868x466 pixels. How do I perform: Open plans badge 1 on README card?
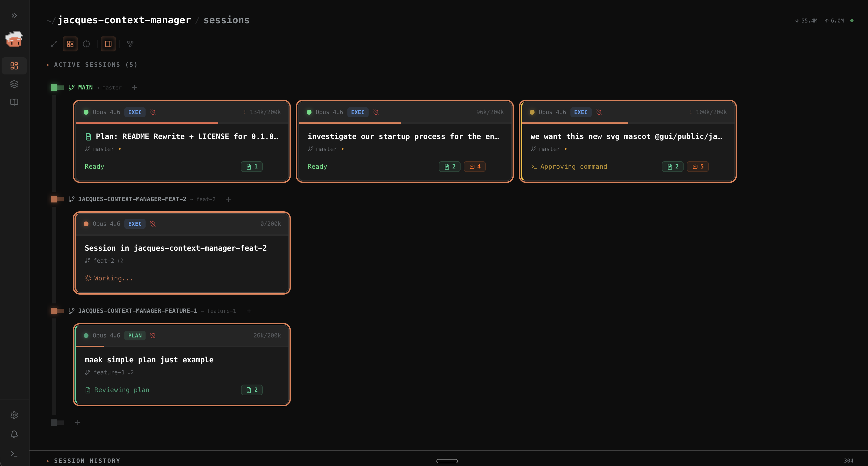(252, 167)
